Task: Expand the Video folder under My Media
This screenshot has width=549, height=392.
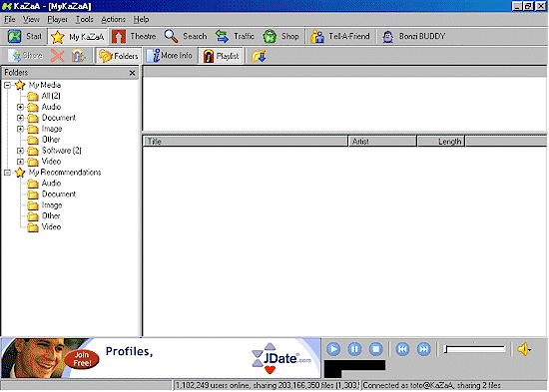Action: point(20,162)
